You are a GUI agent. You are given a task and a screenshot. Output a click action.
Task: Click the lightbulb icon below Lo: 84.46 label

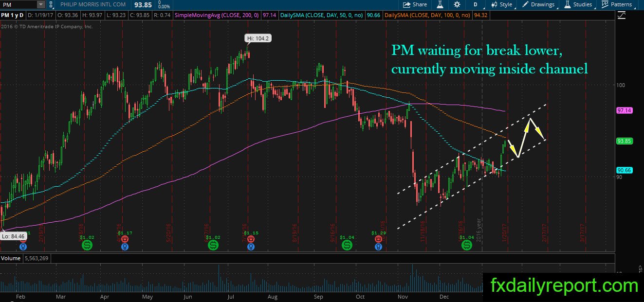click(x=23, y=247)
